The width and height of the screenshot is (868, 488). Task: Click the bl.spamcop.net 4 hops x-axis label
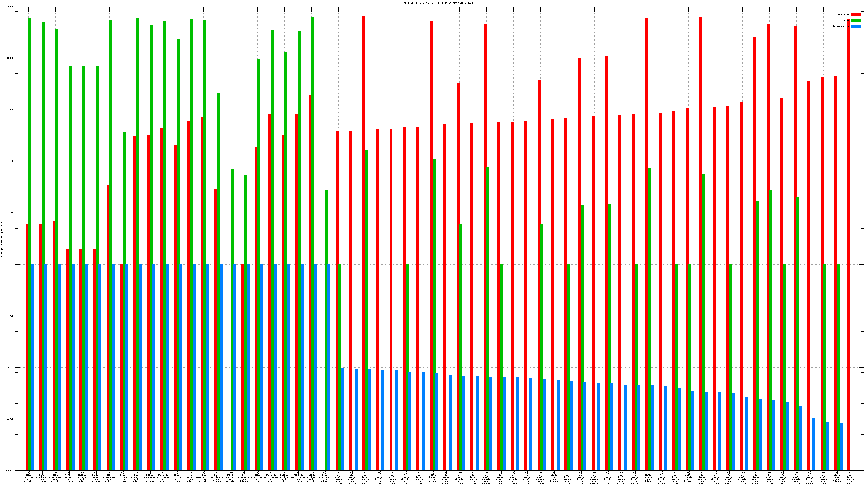click(244, 477)
